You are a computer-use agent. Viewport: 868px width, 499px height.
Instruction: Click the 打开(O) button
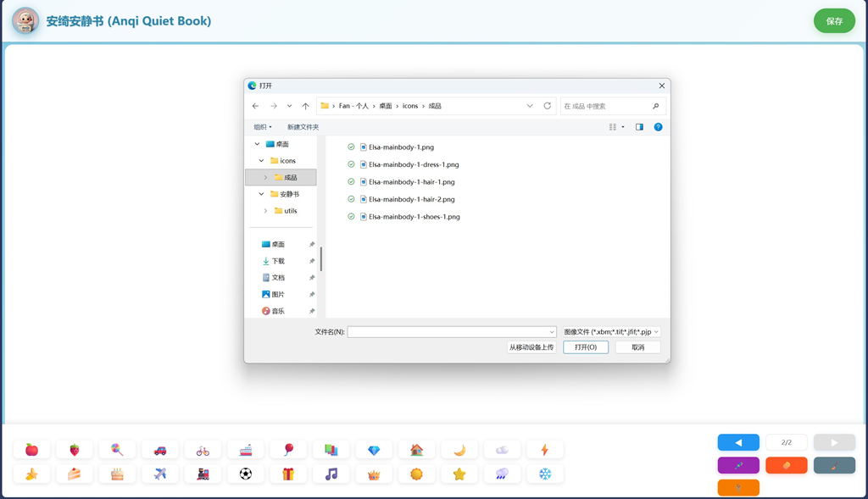pos(586,347)
